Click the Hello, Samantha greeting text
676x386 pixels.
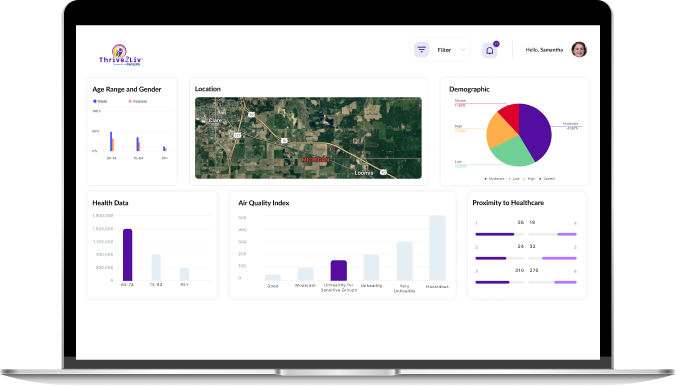coord(544,50)
